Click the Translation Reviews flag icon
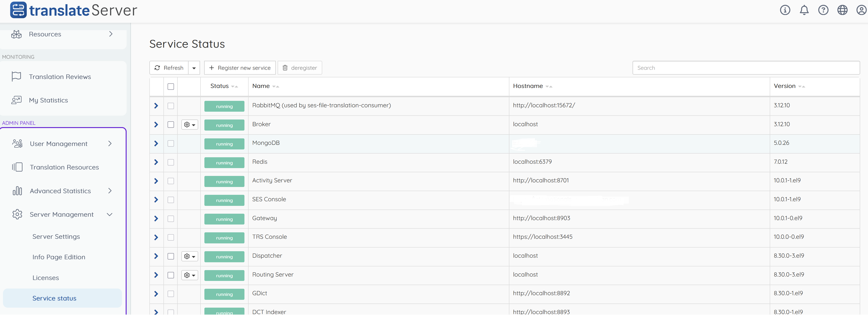 point(16,76)
